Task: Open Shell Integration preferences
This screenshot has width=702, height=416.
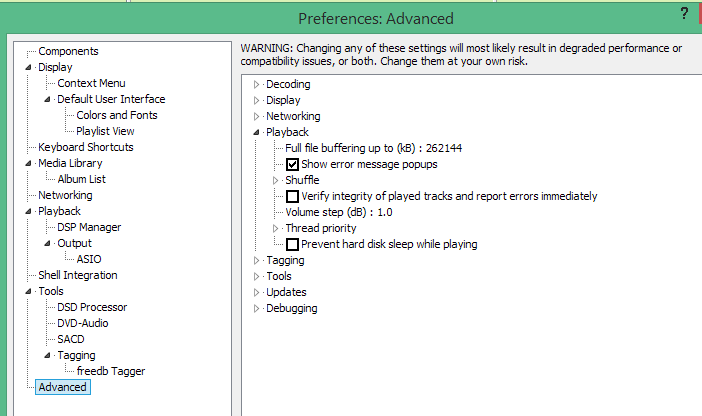Action: pos(77,275)
